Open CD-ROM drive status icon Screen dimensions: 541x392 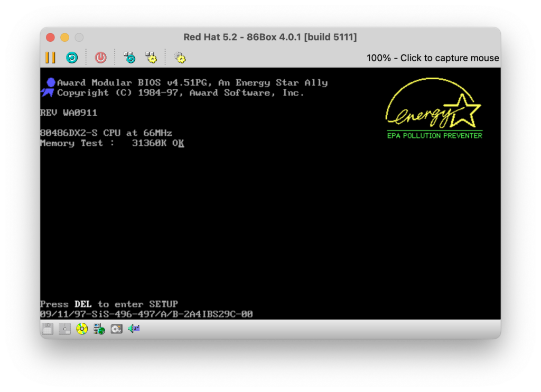click(x=82, y=329)
